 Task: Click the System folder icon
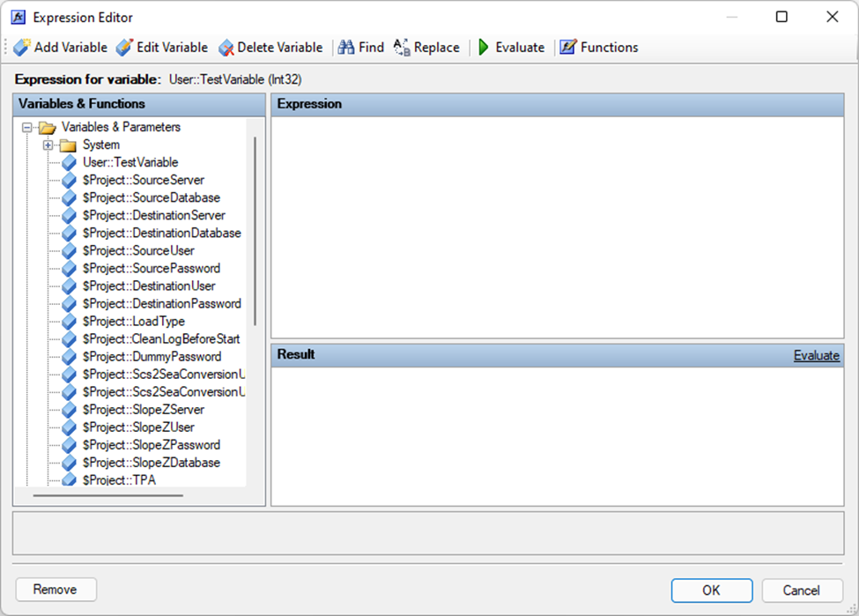68,145
